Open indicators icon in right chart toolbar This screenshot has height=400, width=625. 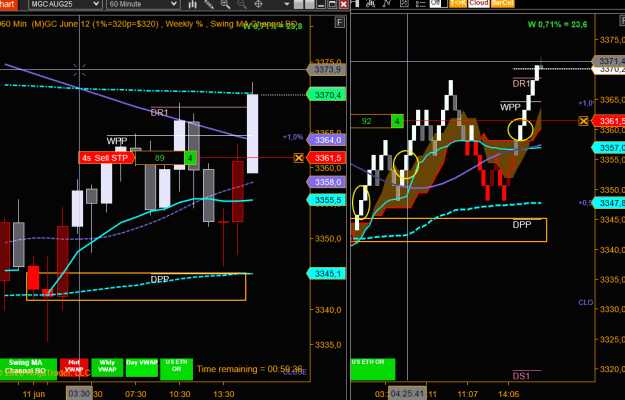pyautogui.click(x=370, y=3)
